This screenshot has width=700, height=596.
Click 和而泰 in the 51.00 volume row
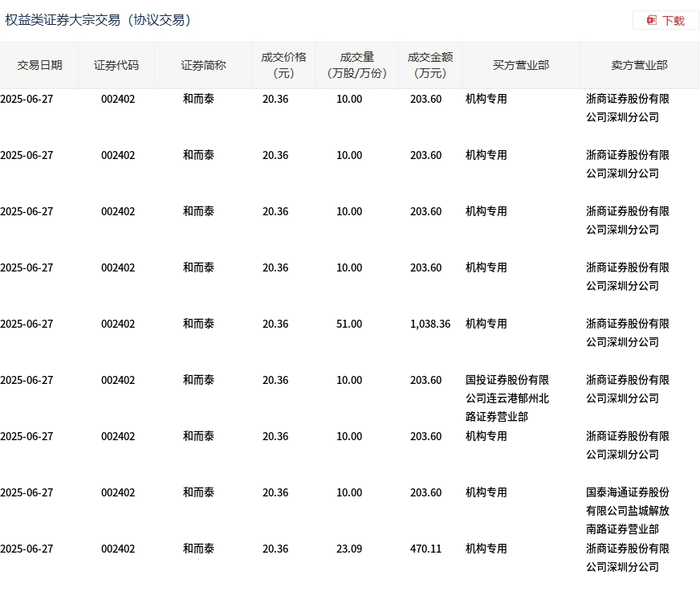point(198,324)
